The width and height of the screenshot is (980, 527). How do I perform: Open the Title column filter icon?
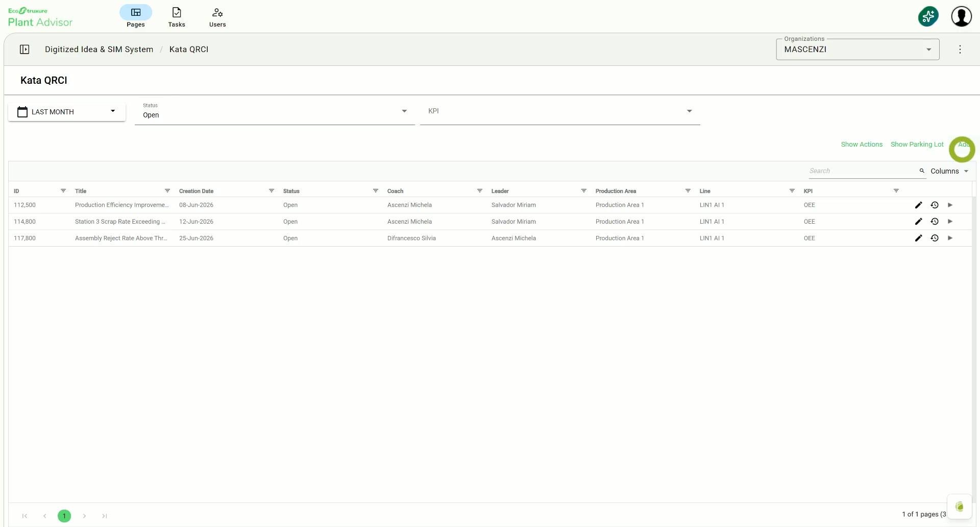coord(167,191)
